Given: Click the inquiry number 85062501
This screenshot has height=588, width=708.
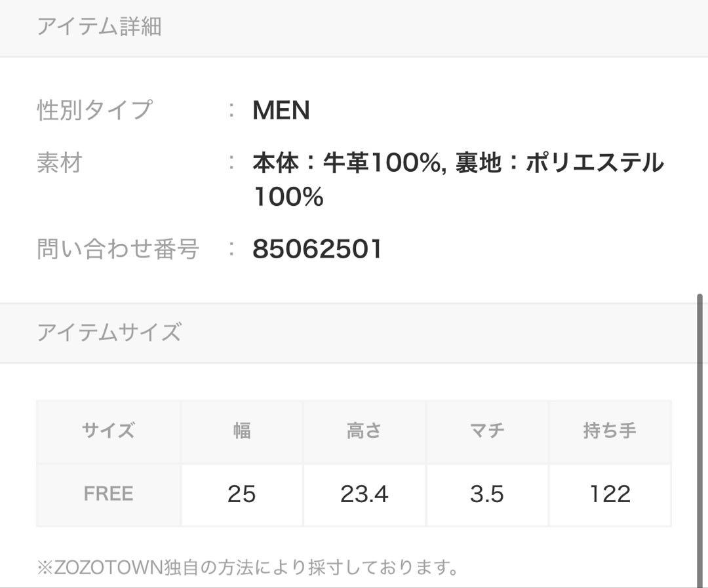Looking at the screenshot, I should [x=317, y=249].
